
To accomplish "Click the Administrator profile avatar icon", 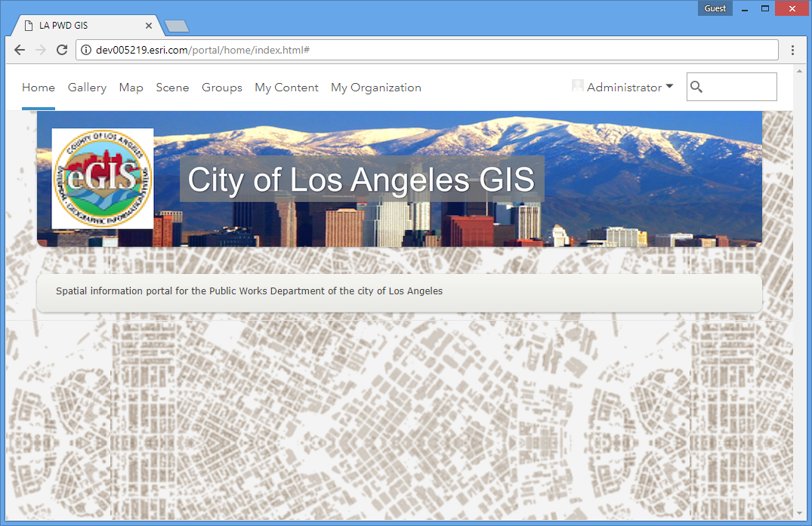I will [x=578, y=87].
